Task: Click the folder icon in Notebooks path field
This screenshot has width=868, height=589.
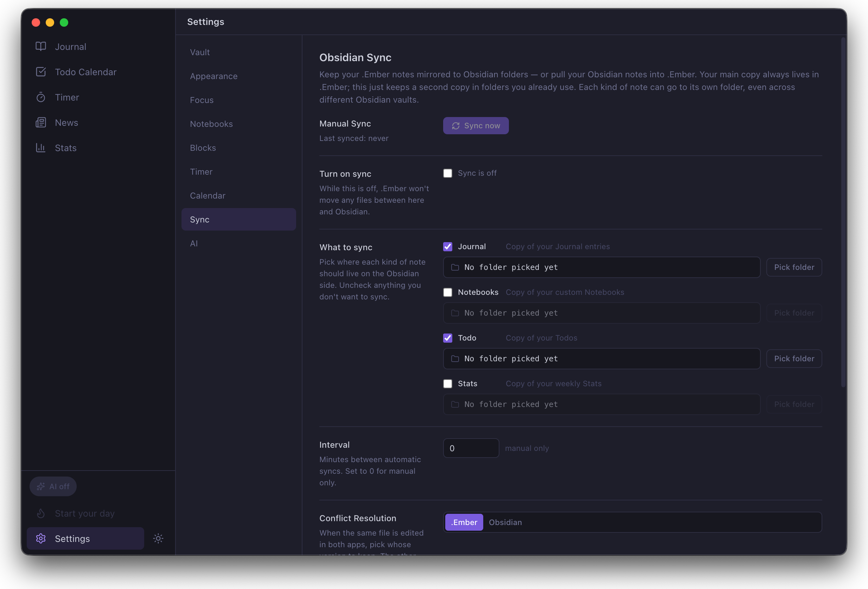Action: point(455,313)
